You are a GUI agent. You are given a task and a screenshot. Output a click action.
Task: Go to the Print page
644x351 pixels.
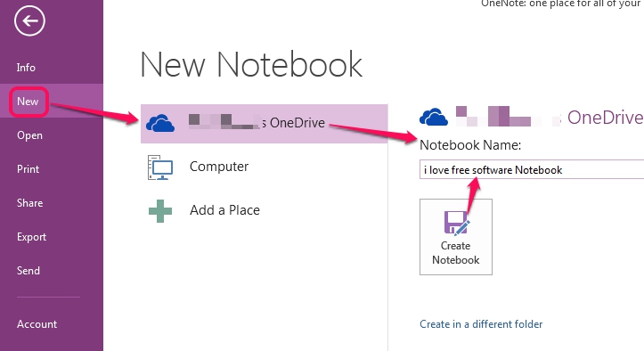coord(28,169)
